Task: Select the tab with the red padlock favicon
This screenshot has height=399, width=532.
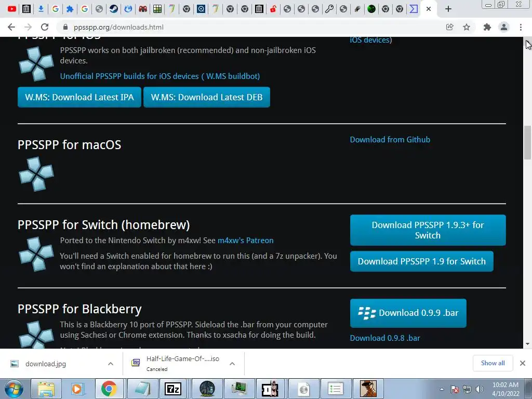Action: [273, 9]
